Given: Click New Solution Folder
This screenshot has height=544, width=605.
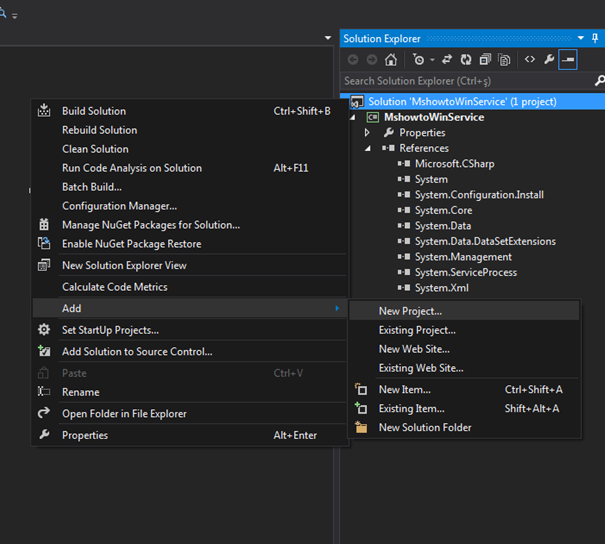Looking at the screenshot, I should point(464,427).
